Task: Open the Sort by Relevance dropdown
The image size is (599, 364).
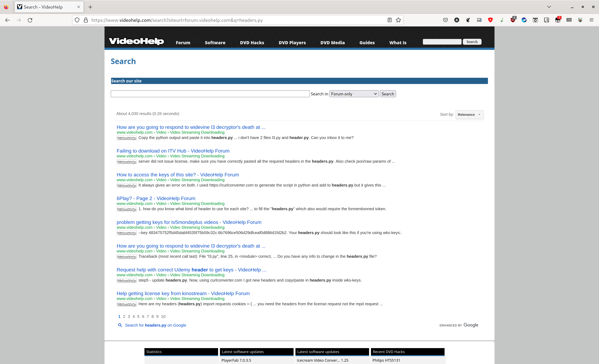Action: click(469, 115)
